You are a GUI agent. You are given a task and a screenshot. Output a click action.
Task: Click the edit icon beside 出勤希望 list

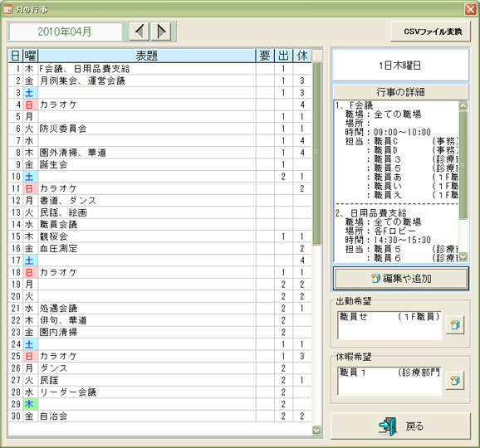tap(455, 324)
